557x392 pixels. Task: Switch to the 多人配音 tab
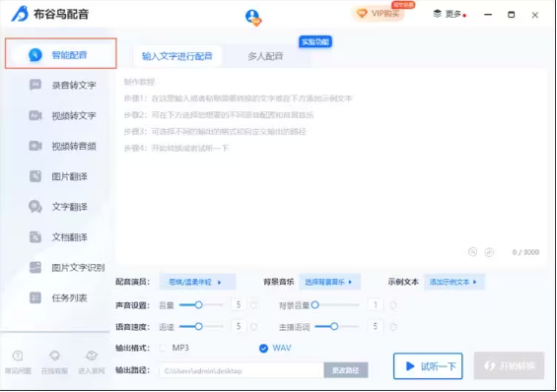pos(265,56)
